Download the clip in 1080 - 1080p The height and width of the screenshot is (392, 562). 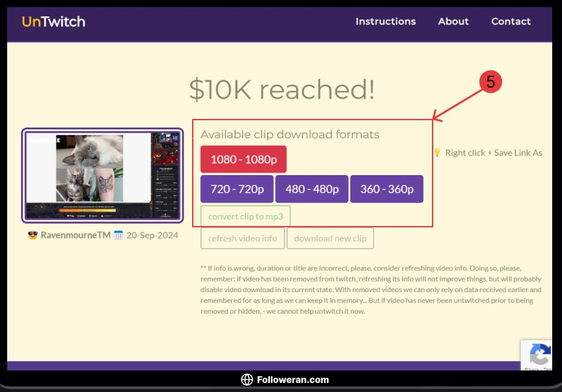click(243, 159)
